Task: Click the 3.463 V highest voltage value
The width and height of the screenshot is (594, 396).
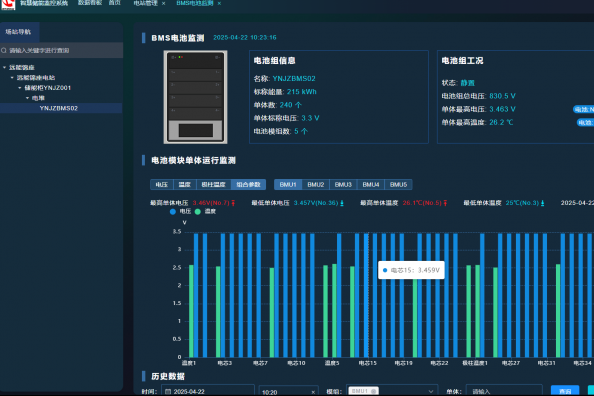Action: pos(502,109)
